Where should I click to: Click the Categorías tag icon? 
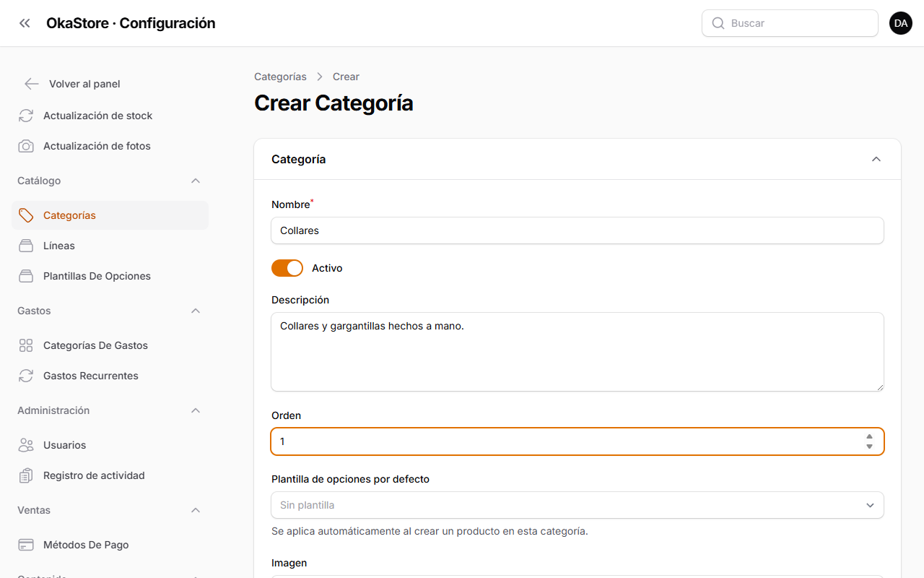pos(26,215)
